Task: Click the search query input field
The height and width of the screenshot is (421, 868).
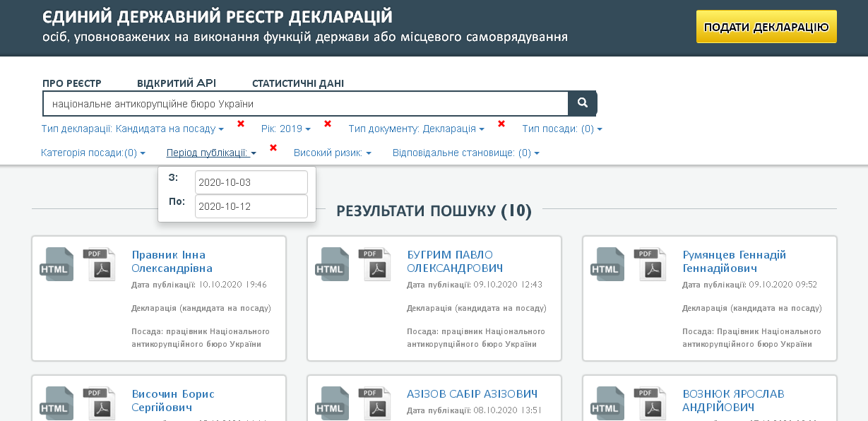Action: coord(305,104)
